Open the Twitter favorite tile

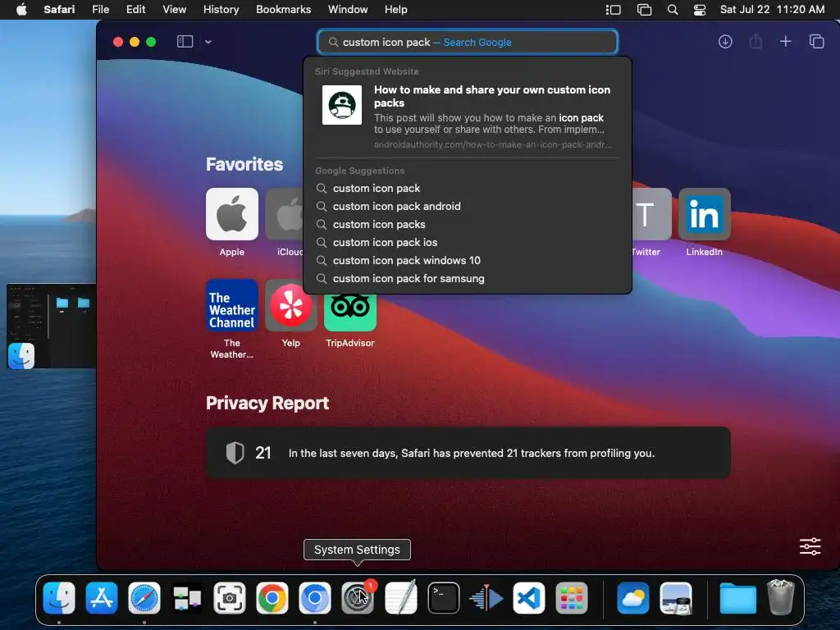pyautogui.click(x=651, y=214)
